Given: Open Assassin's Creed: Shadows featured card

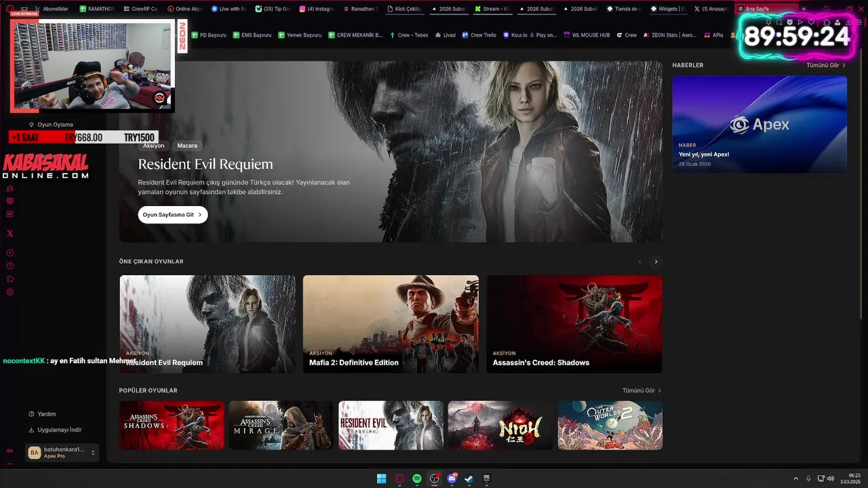Looking at the screenshot, I should click(x=574, y=324).
